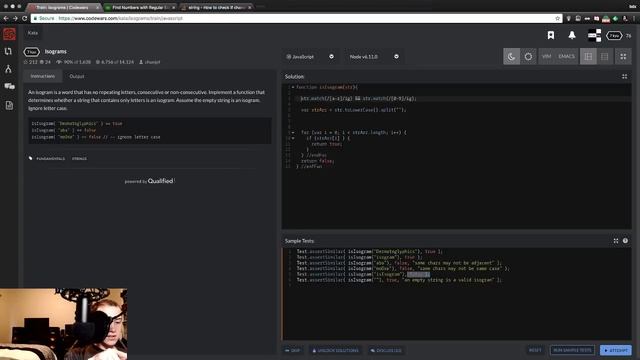Select the stacked rows layout icon
This screenshot has width=640, height=360.
pyautogui.click(x=604, y=56)
